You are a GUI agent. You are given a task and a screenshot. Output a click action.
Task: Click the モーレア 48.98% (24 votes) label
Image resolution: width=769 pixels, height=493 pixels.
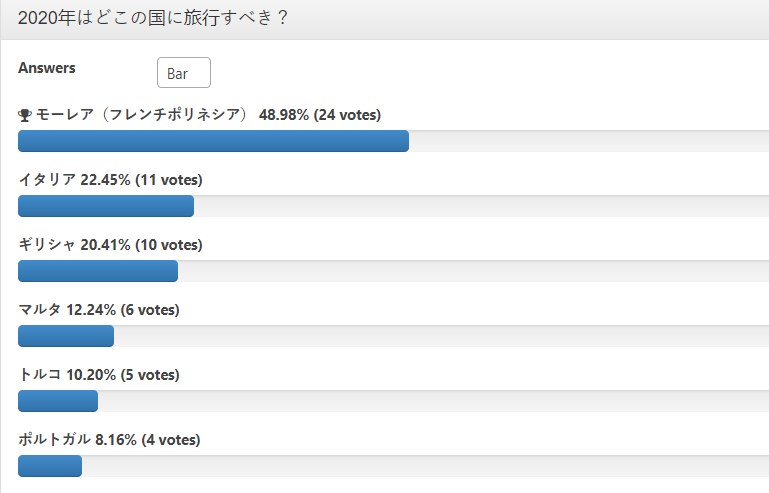coord(208,115)
